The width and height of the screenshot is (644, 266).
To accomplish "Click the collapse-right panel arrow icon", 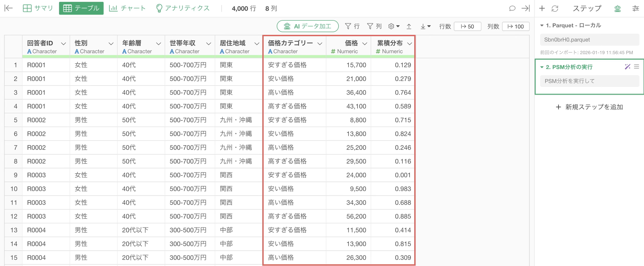I will 525,8.
